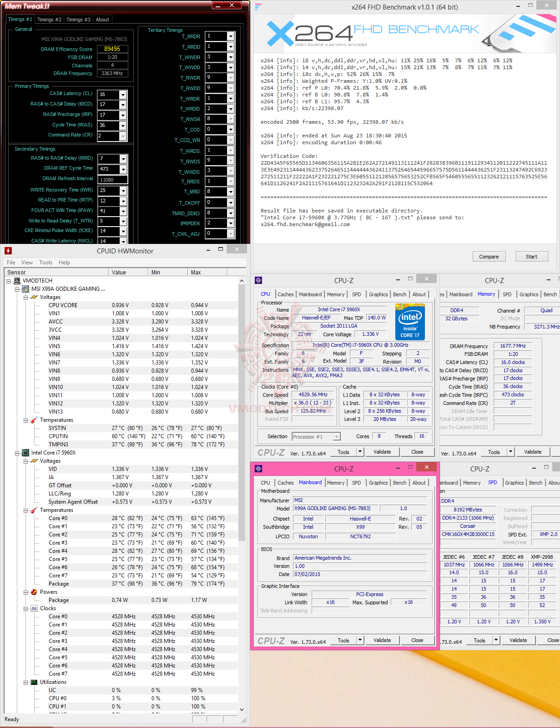Select the VMODTECH computer icon in HWMonitor tree

[x=17, y=281]
